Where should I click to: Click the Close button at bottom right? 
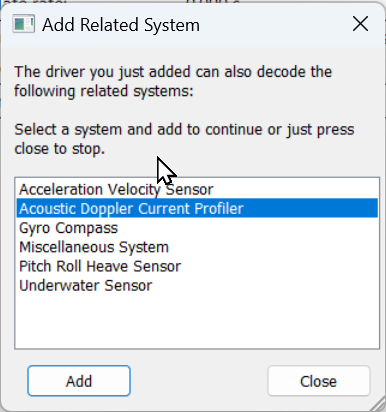(x=319, y=381)
